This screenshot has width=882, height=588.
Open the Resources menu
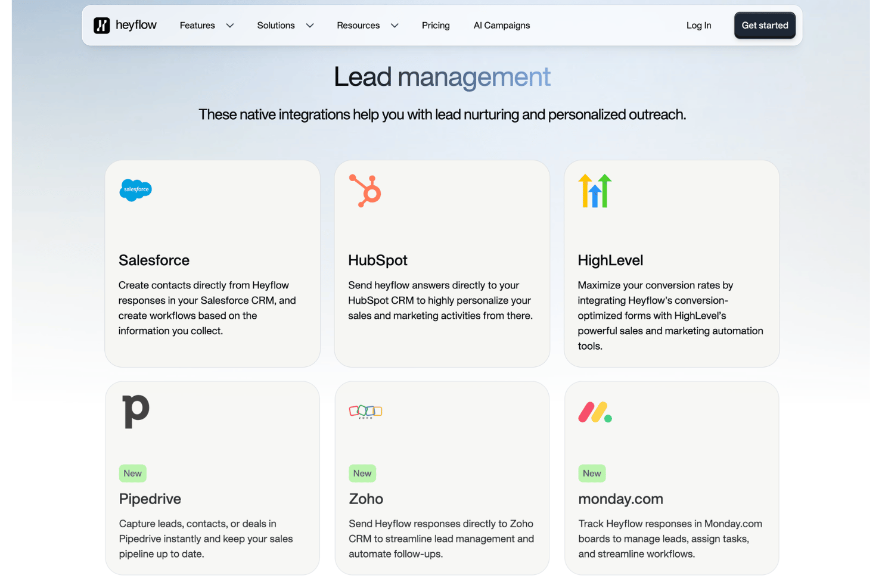tap(358, 26)
